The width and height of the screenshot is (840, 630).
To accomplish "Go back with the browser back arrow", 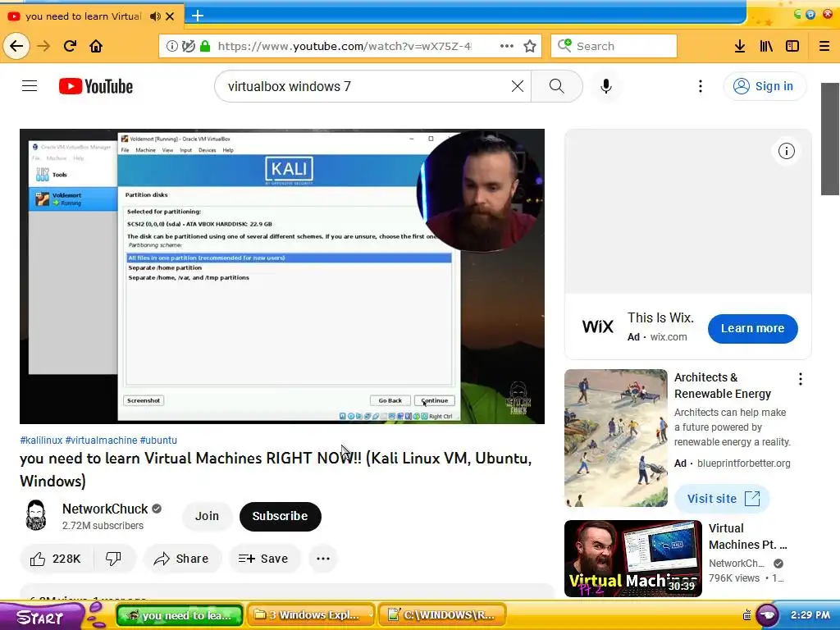I will (x=16, y=46).
